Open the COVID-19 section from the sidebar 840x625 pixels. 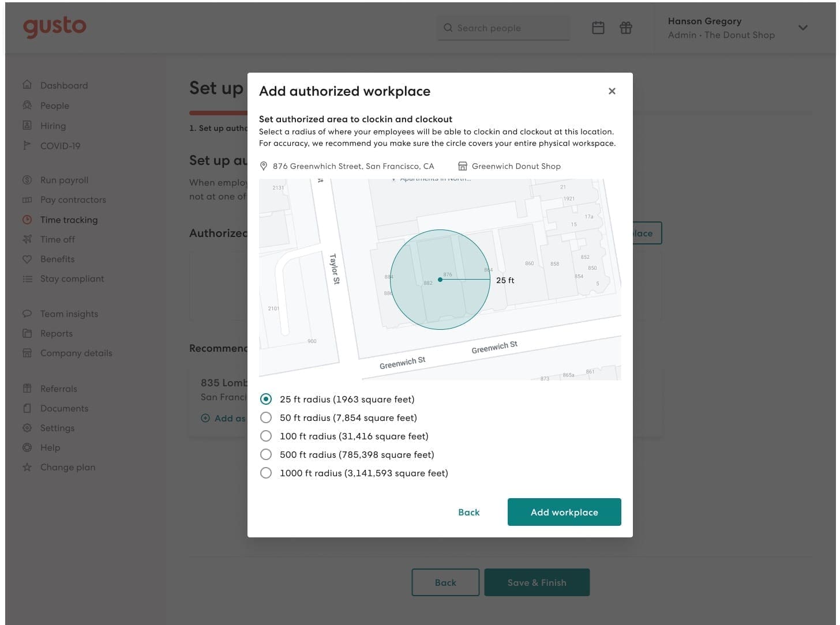pyautogui.click(x=27, y=145)
